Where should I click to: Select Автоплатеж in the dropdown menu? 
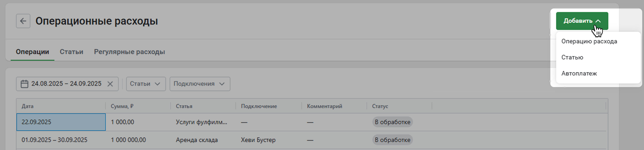click(x=579, y=74)
